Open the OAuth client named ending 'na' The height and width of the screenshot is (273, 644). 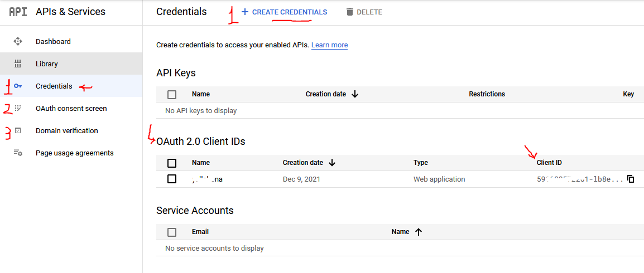point(207,179)
